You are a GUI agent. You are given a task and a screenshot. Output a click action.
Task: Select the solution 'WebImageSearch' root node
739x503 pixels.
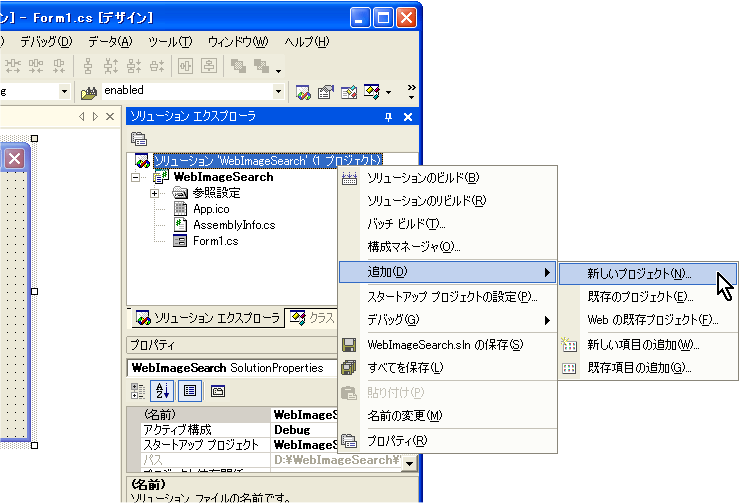point(267,161)
